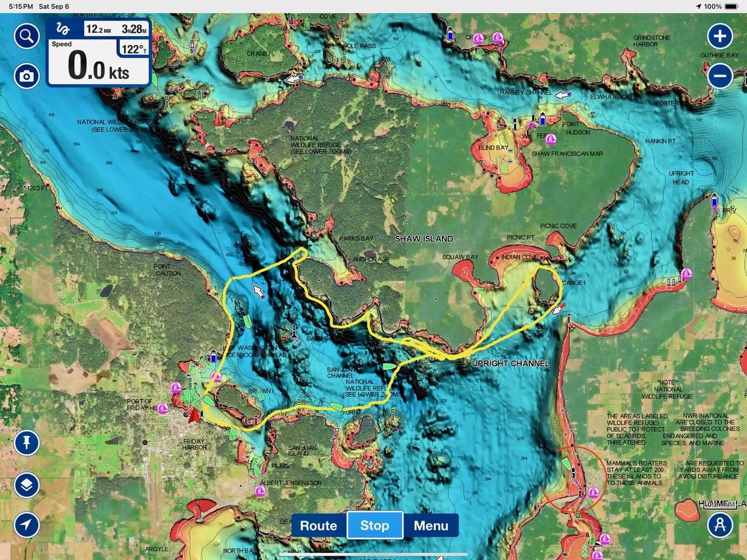Tap the FRIDAY HARBOR label
Viewport: 747px width, 560px height.
point(194,444)
